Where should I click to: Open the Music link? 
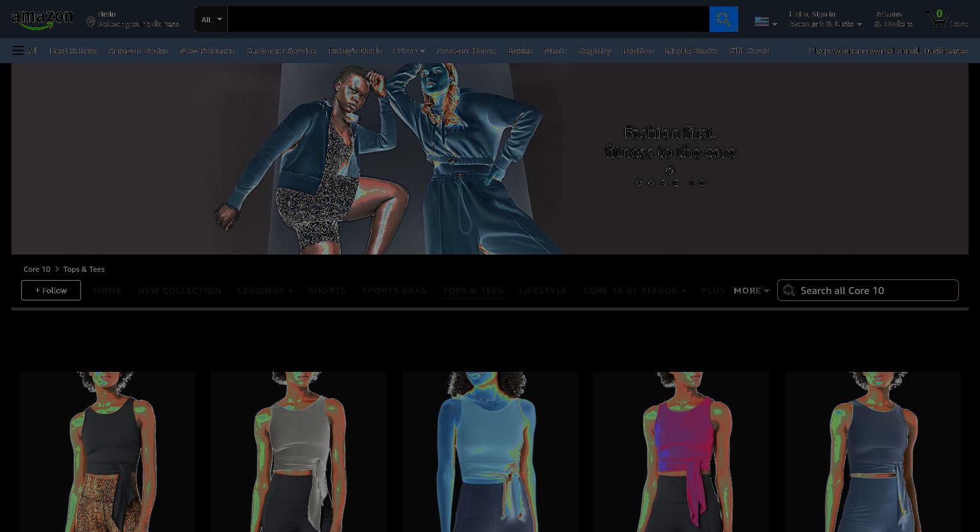tap(555, 50)
